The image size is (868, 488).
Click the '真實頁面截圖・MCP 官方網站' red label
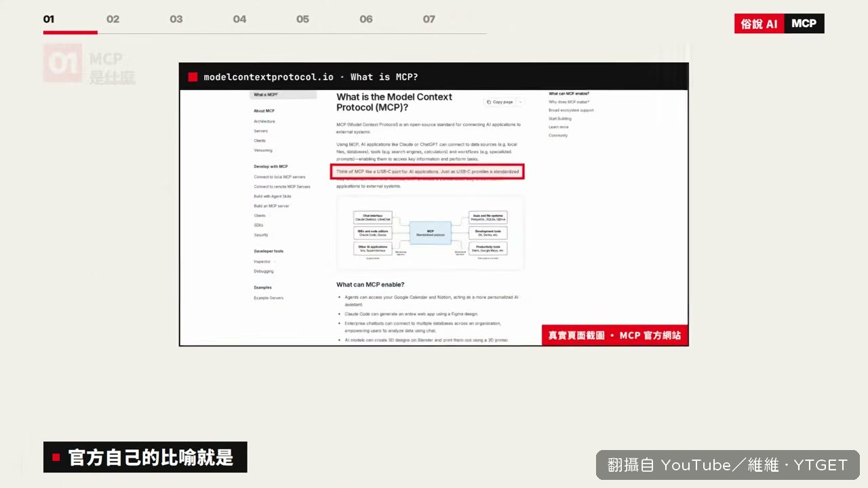tap(615, 335)
